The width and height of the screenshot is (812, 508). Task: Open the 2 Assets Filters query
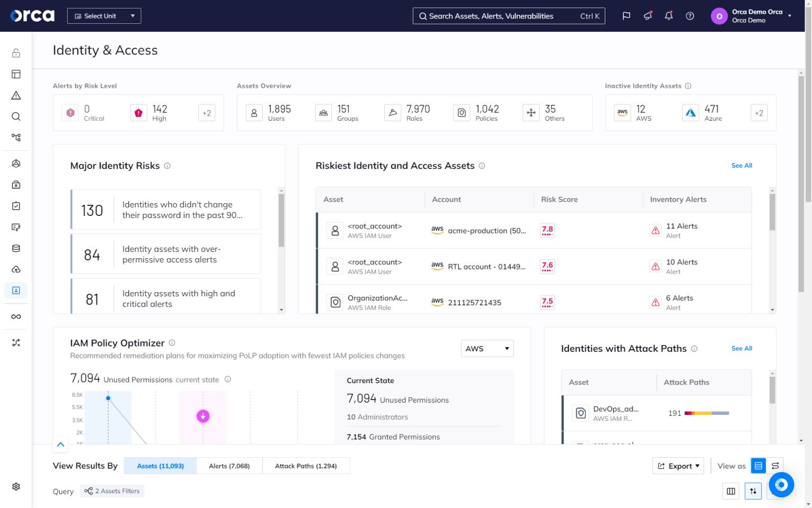(x=112, y=491)
